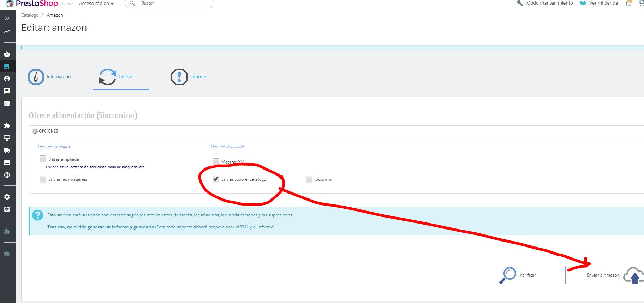Switch to the Ofertas tab

click(x=121, y=77)
